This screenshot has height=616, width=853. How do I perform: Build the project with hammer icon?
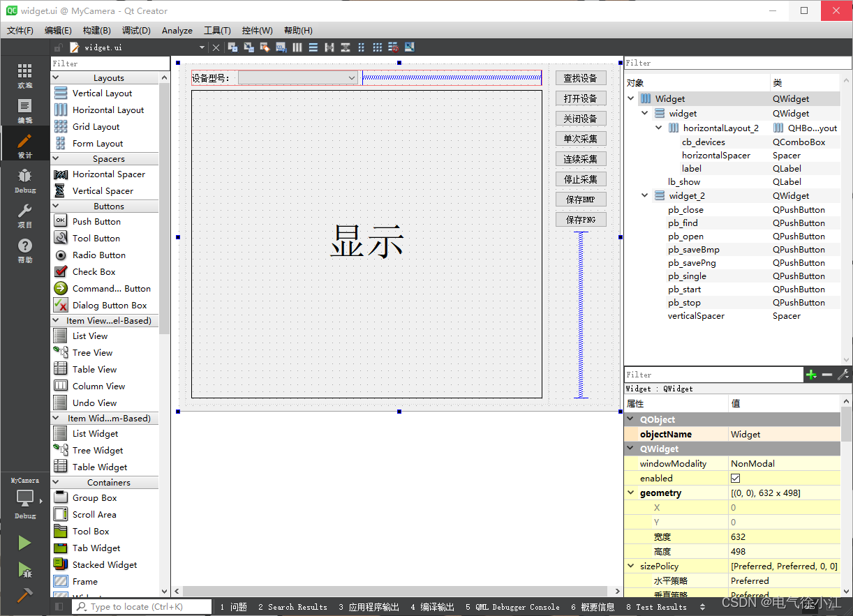[x=25, y=595]
